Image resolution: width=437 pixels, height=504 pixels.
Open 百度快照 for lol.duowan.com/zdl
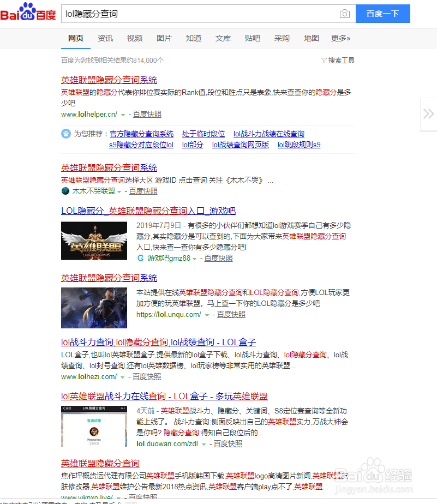pos(228,443)
